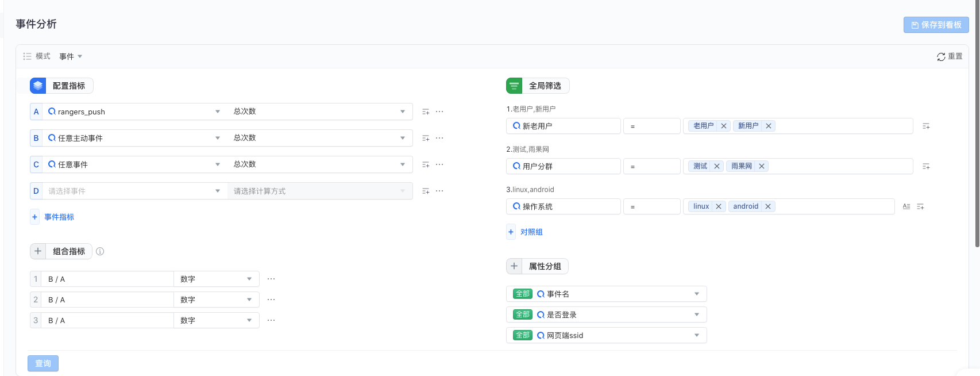Image resolution: width=980 pixels, height=376 pixels.
Task: Click 保存到看板 button
Action: point(936,25)
